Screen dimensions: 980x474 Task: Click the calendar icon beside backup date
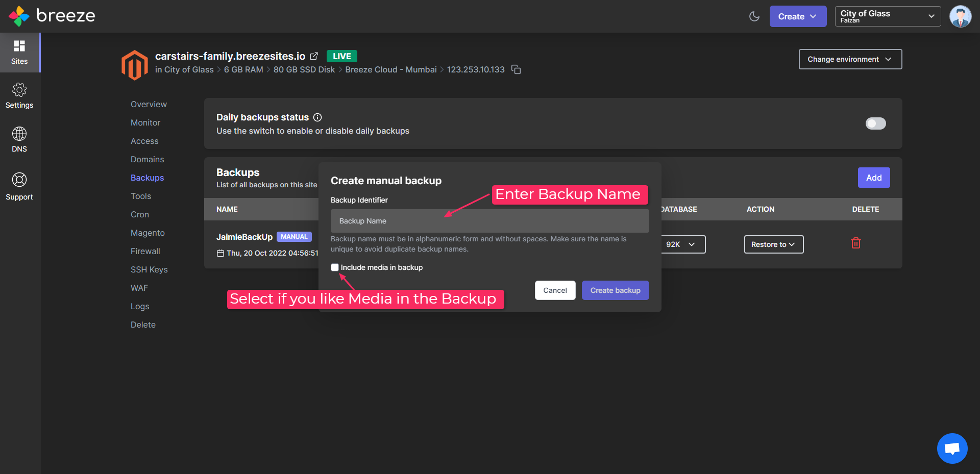click(x=220, y=253)
